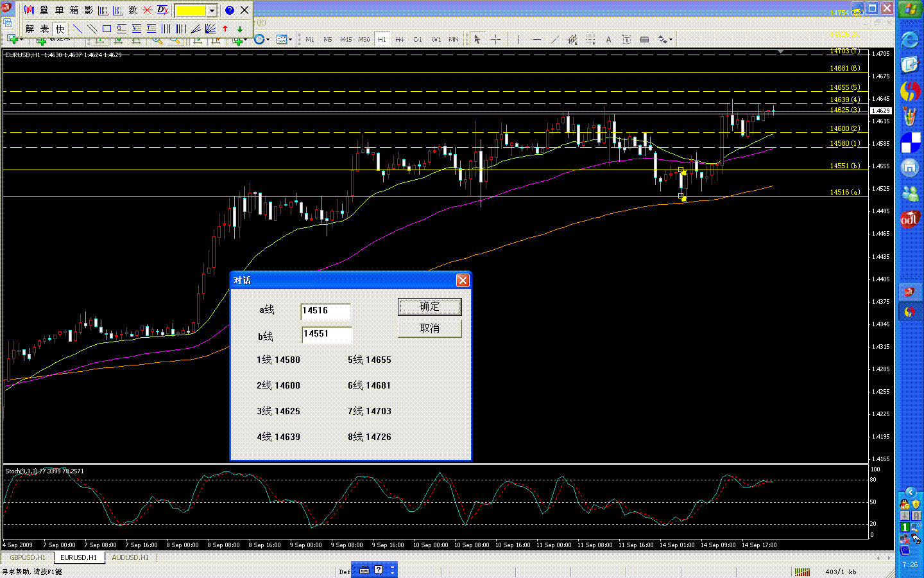924x578 pixels.
Task: Click the 单 button in the floating toolbar
Action: [x=59, y=10]
